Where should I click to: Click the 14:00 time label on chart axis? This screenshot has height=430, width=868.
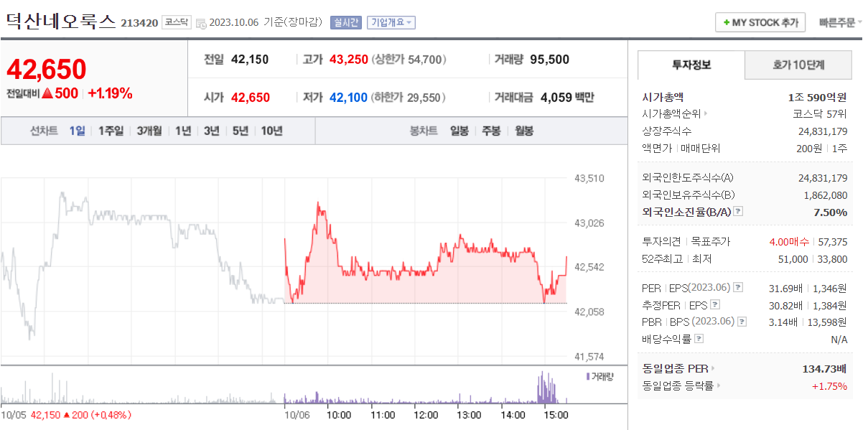pos(513,415)
